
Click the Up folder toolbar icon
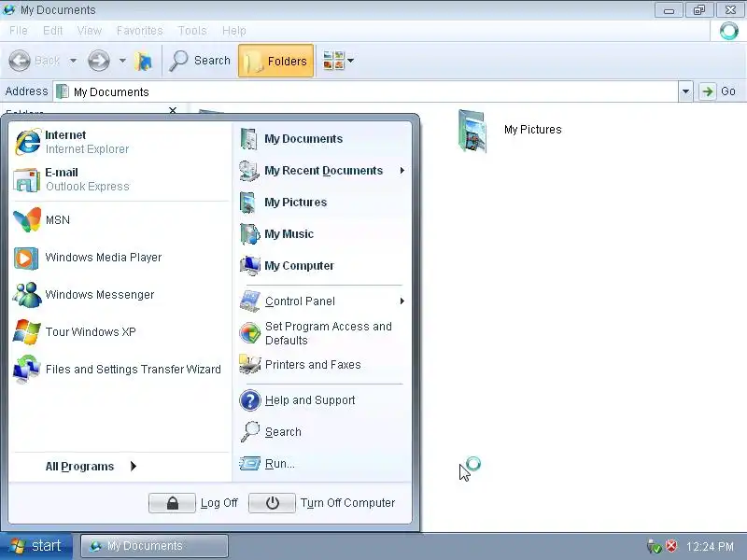143,61
